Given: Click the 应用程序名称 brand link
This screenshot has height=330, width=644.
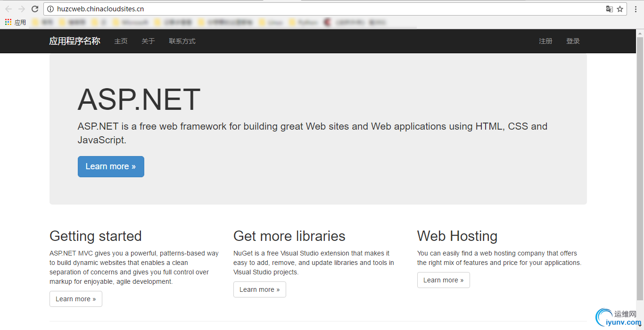Looking at the screenshot, I should click(74, 41).
